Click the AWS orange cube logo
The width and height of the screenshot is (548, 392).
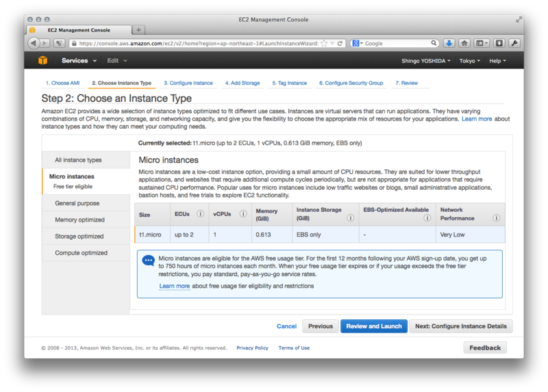coord(42,60)
